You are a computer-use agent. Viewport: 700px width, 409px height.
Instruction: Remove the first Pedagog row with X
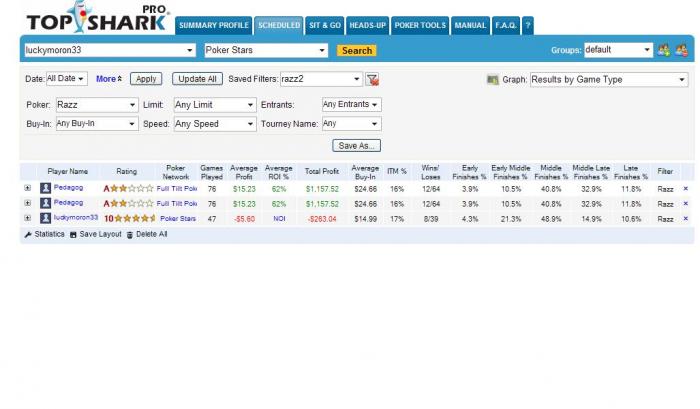tap(686, 189)
